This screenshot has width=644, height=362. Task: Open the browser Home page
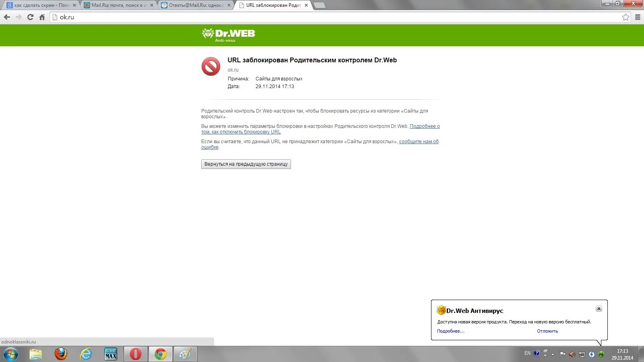point(42,17)
